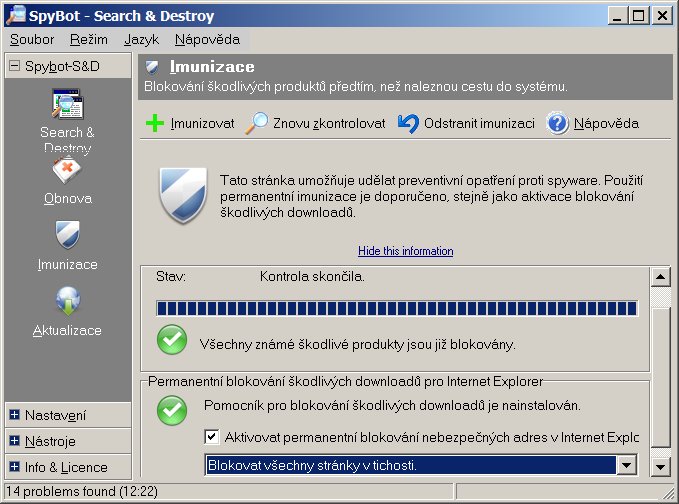
Task: Click the scroll down arrow of the panel
Action: click(661, 467)
